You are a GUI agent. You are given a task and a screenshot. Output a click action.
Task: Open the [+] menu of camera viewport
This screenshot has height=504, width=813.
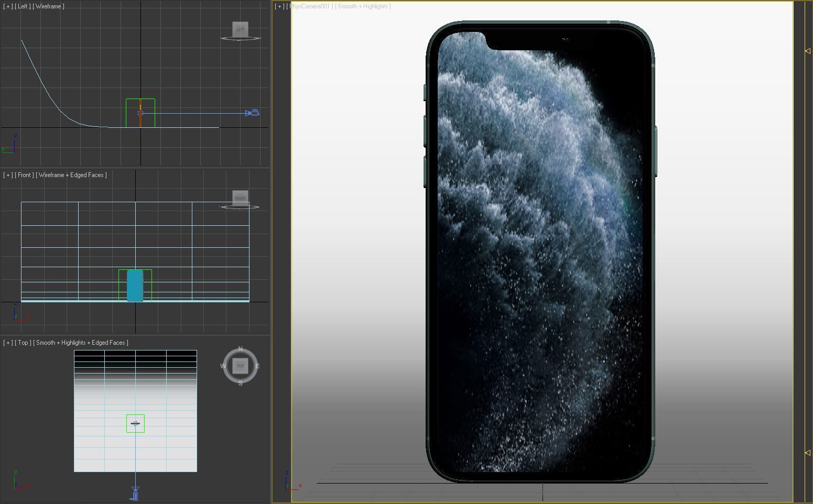[279, 6]
